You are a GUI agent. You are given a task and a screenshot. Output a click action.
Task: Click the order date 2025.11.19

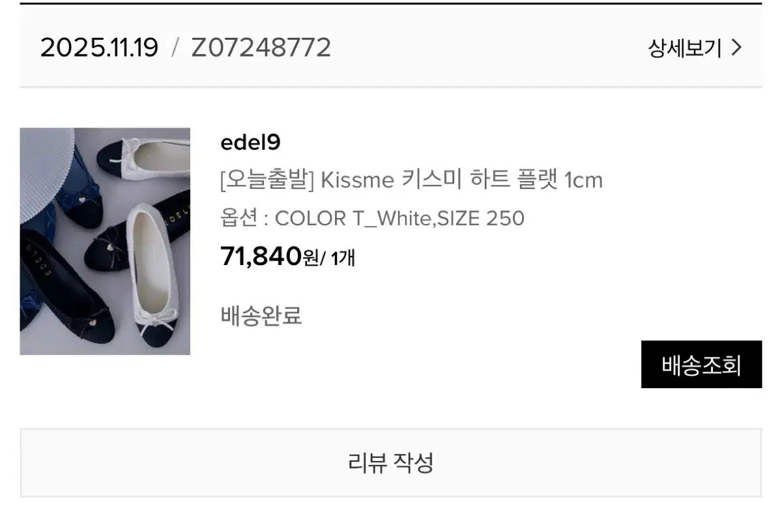(x=99, y=48)
